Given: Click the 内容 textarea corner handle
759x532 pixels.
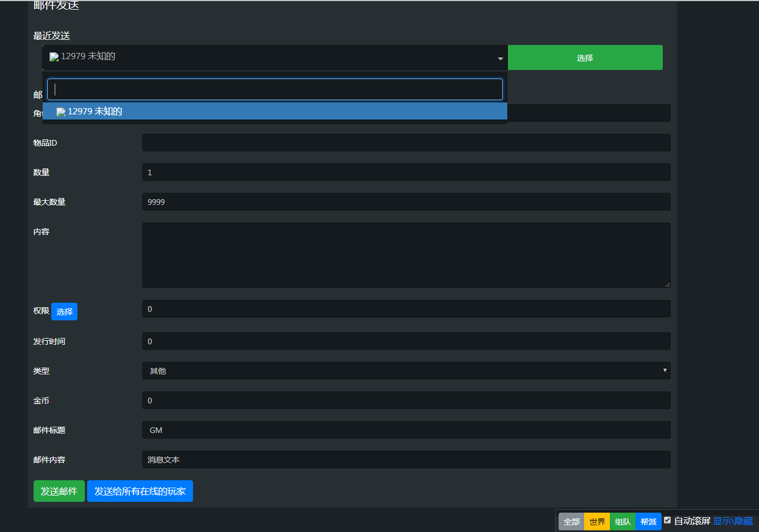Looking at the screenshot, I should click(x=667, y=284).
